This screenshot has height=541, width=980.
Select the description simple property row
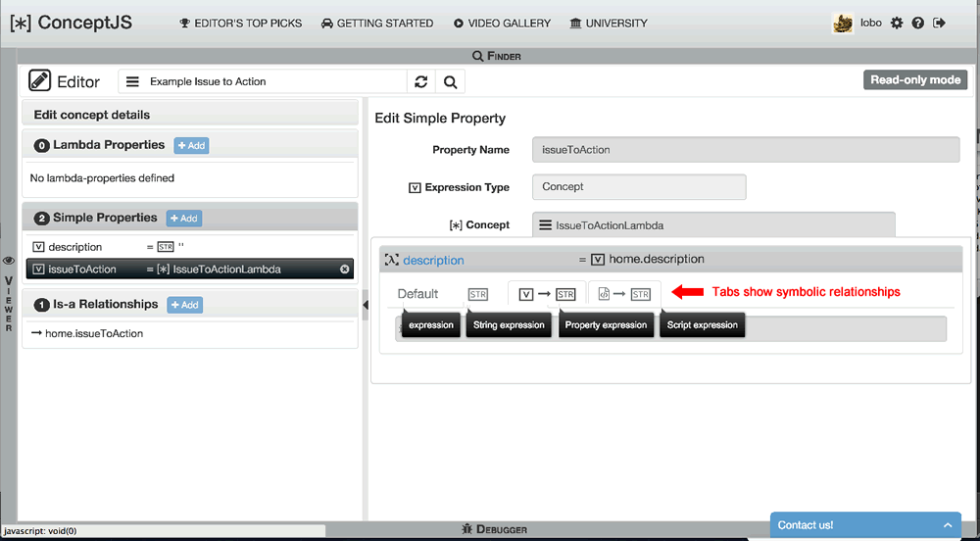coord(190,247)
